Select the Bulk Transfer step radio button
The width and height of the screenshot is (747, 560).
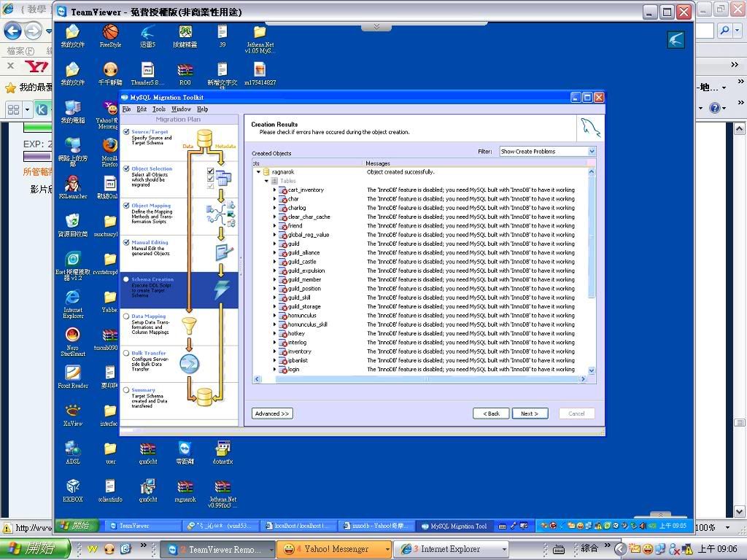pos(126,354)
